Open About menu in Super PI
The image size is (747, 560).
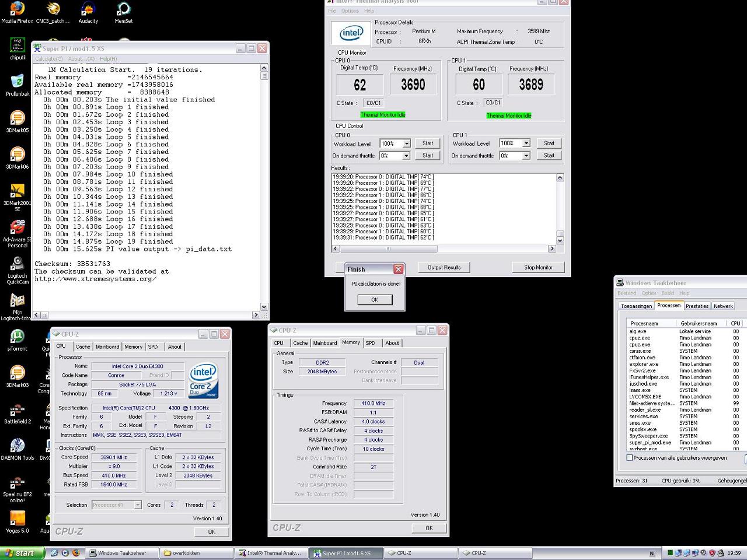click(81, 59)
